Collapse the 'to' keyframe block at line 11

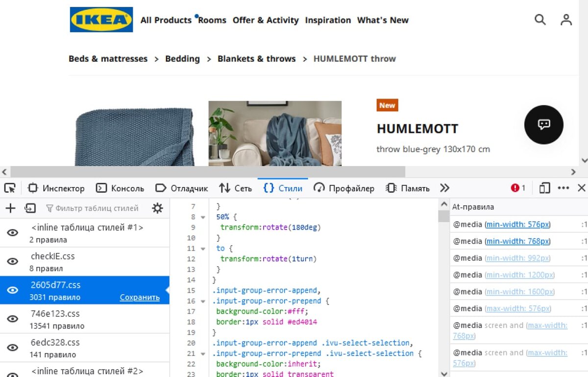(203, 249)
